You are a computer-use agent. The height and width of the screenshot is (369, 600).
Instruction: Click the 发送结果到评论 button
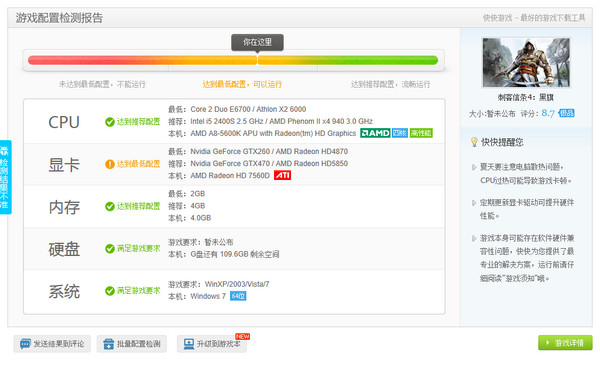click(x=52, y=344)
